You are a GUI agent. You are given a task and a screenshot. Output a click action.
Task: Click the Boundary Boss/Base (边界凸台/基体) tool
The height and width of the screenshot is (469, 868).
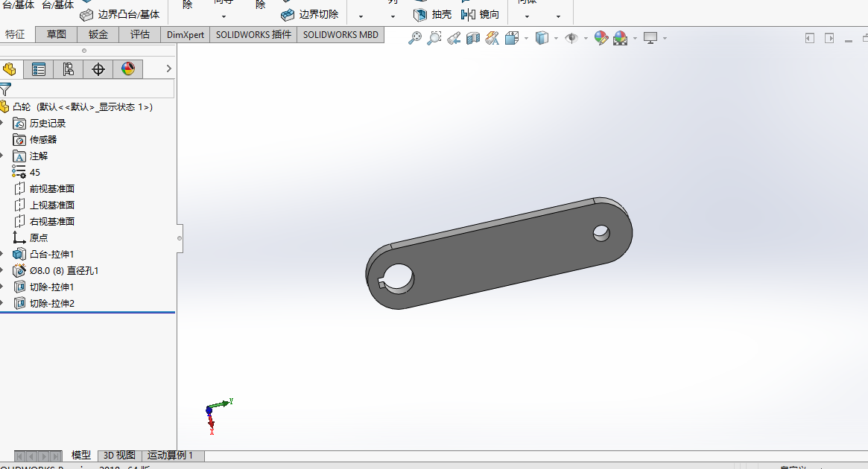click(x=119, y=14)
